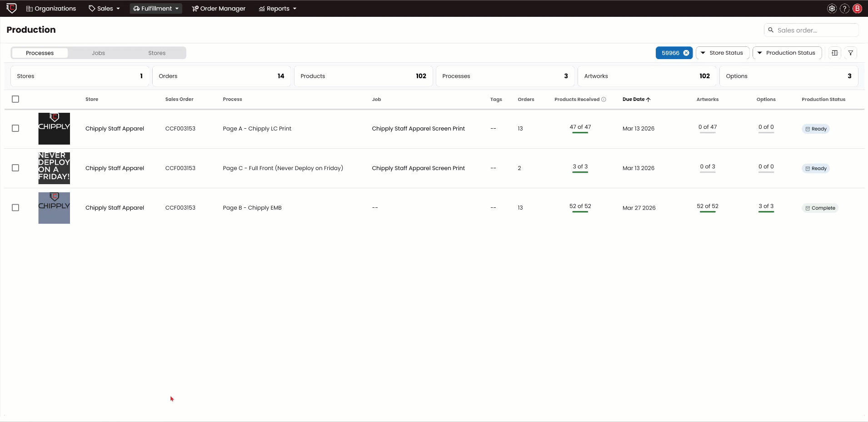This screenshot has height=422, width=868.
Task: Open the settings gear icon
Action: click(x=832, y=8)
